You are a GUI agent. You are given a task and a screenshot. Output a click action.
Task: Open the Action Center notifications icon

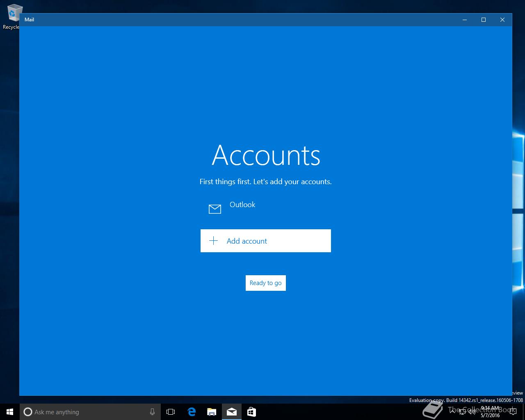514,412
